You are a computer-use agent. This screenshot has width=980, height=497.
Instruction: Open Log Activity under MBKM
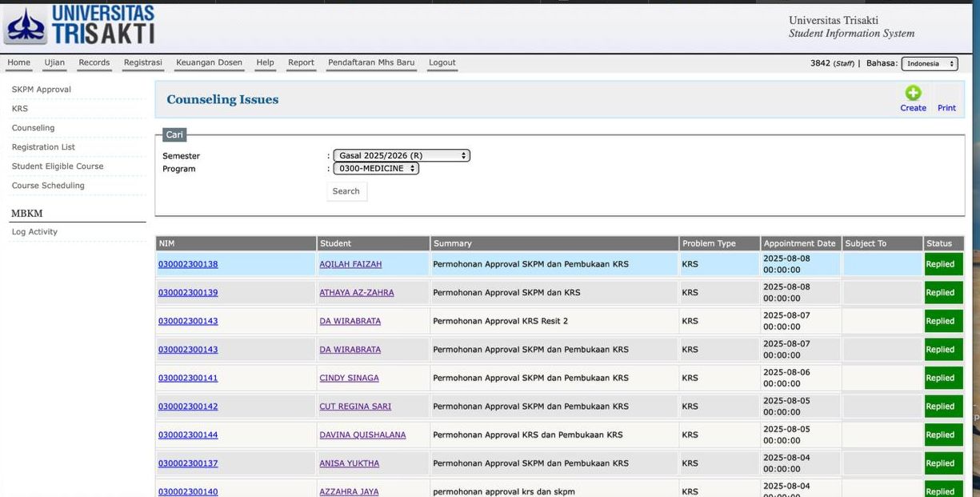pyautogui.click(x=34, y=232)
